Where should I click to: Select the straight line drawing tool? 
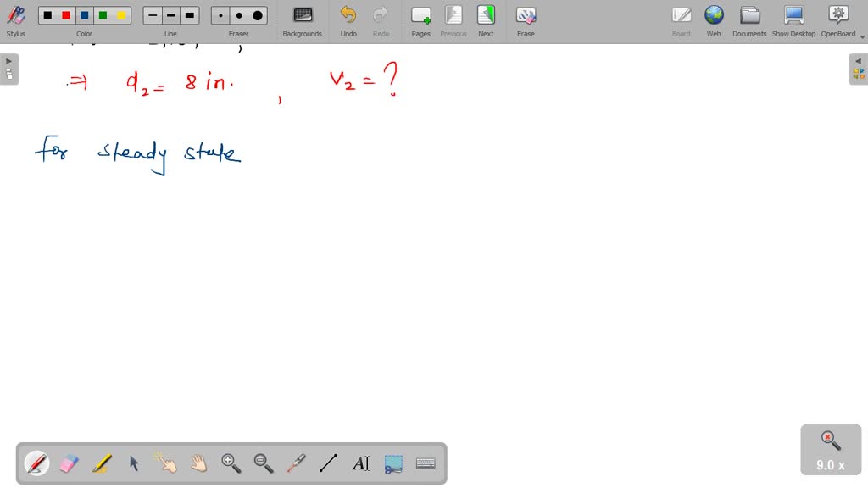click(x=328, y=463)
